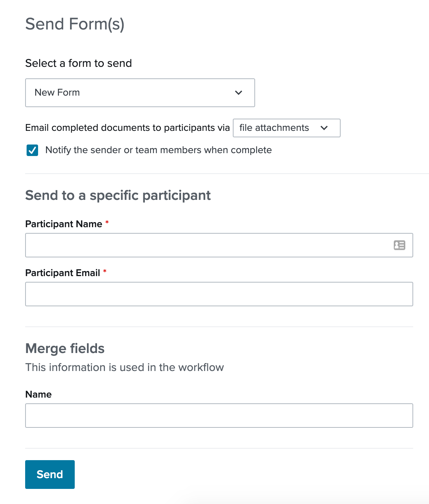Focus the Participant Name input field
Screen dimensions: 429x504
tap(208, 245)
